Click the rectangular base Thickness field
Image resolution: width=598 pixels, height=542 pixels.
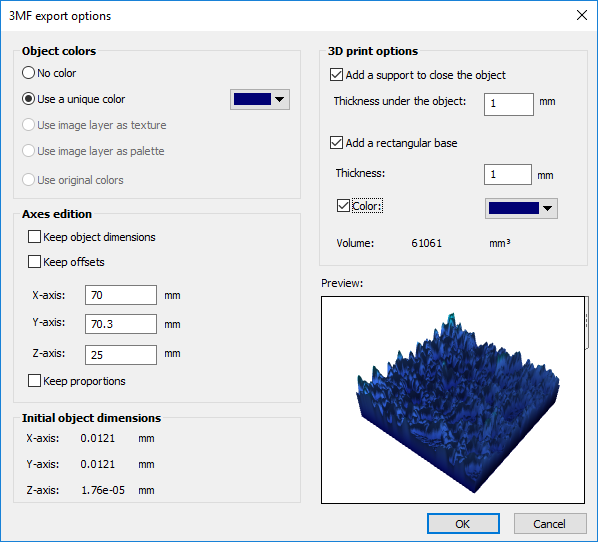click(508, 174)
